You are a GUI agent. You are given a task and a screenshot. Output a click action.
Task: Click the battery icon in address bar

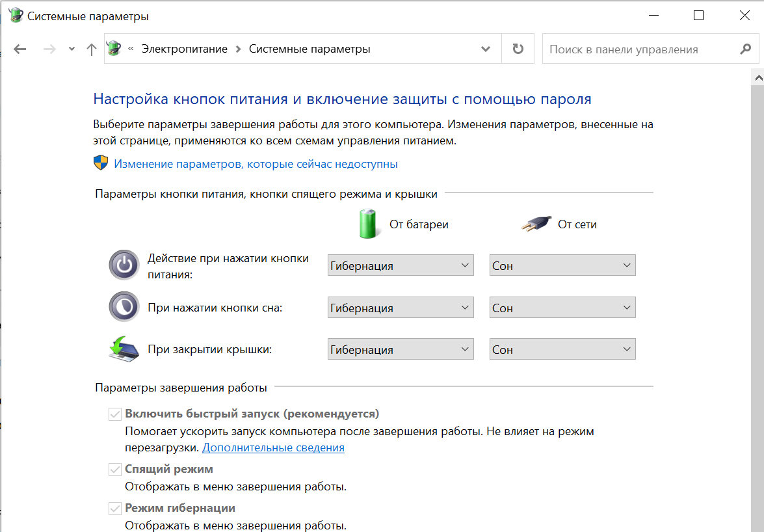coord(114,48)
